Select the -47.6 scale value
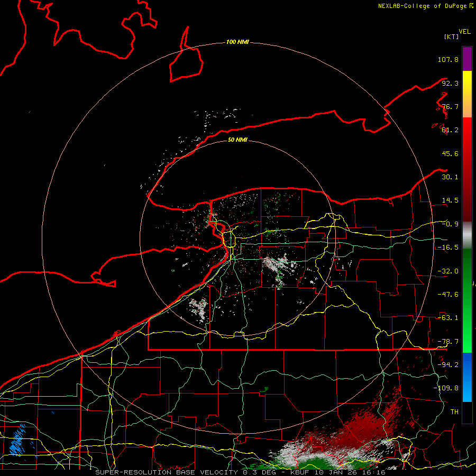The image size is (476, 476). click(x=448, y=295)
